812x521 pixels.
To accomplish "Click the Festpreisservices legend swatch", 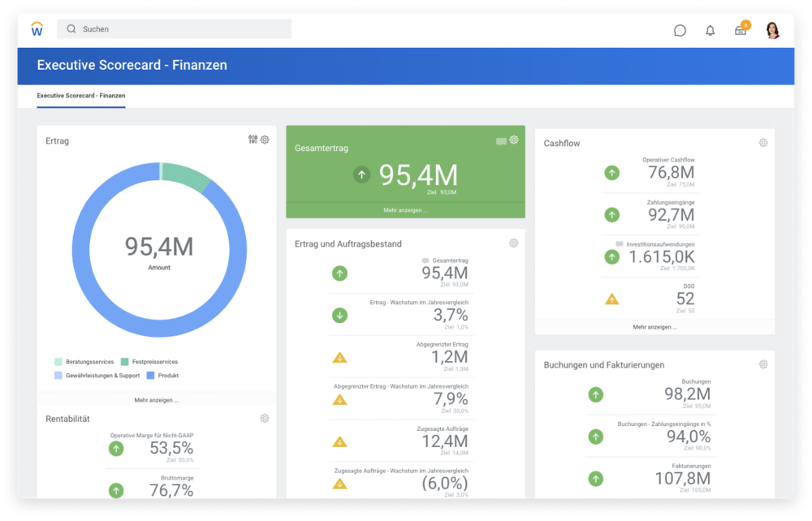I will pos(125,362).
